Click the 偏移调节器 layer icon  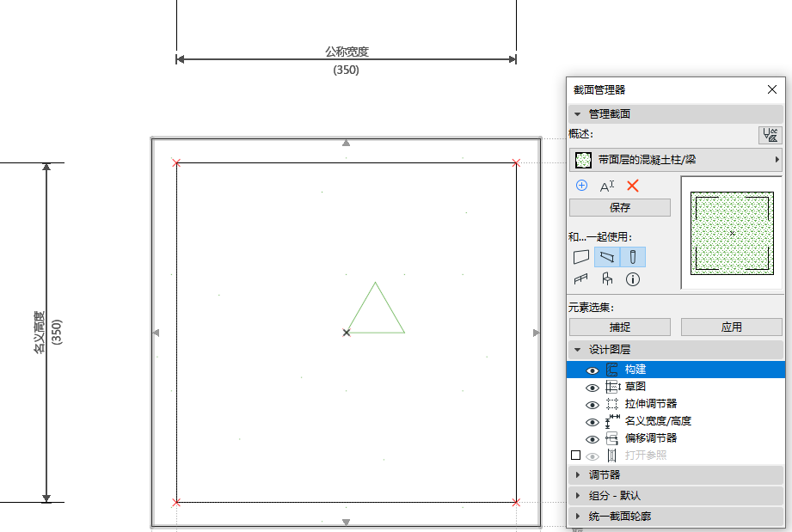pyautogui.click(x=611, y=438)
